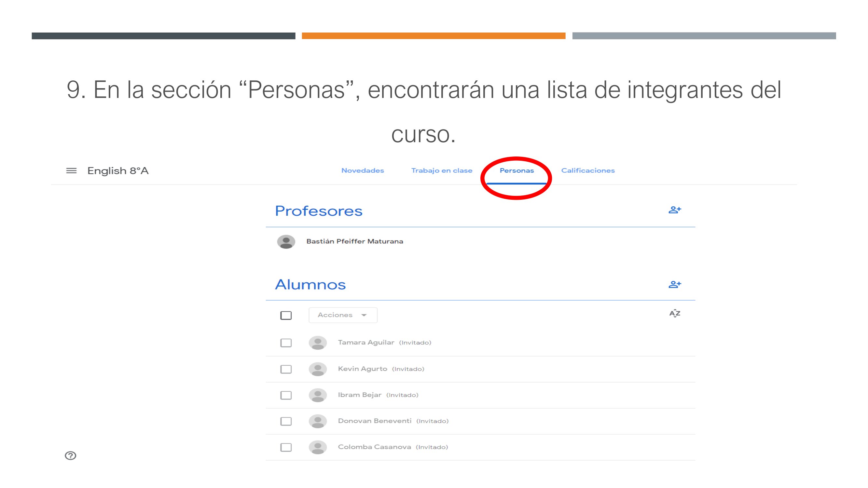Click the invite students icon
The width and height of the screenshot is (868, 488).
(675, 285)
